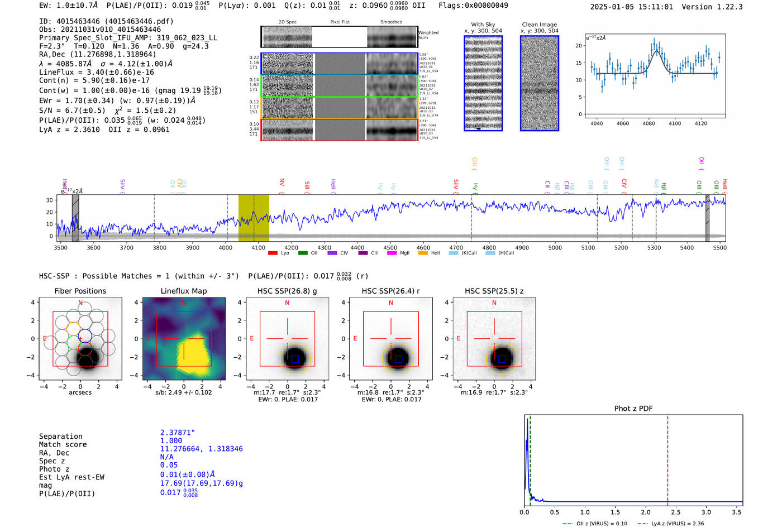Click the orange fiber circle in Fiber Positions
782x532 pixels.
74,328
